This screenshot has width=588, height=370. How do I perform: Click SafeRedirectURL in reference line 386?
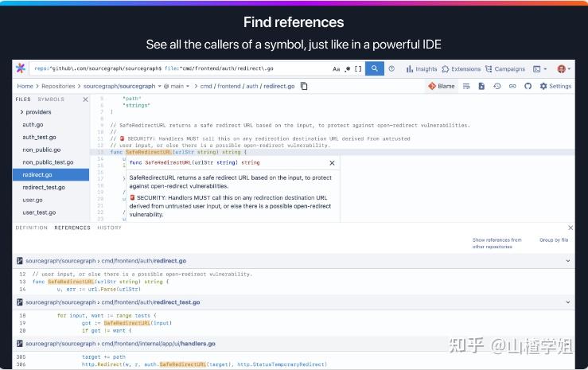183,364
